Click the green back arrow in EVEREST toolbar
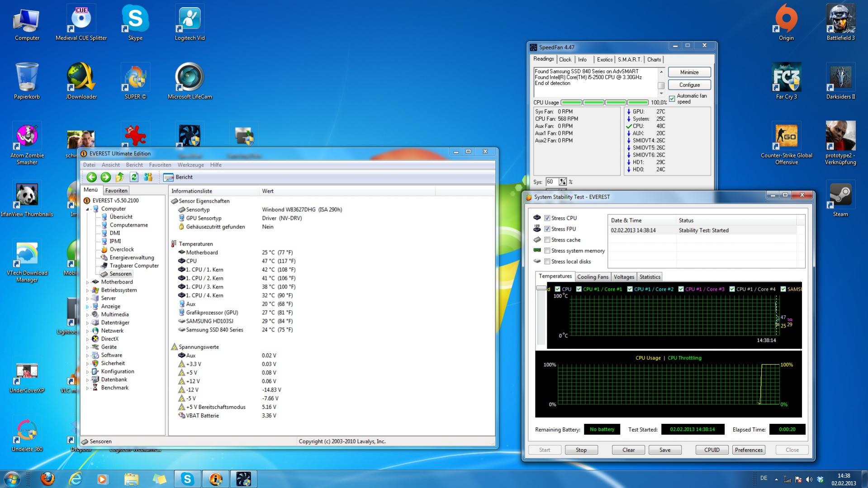868x488 pixels. point(91,177)
